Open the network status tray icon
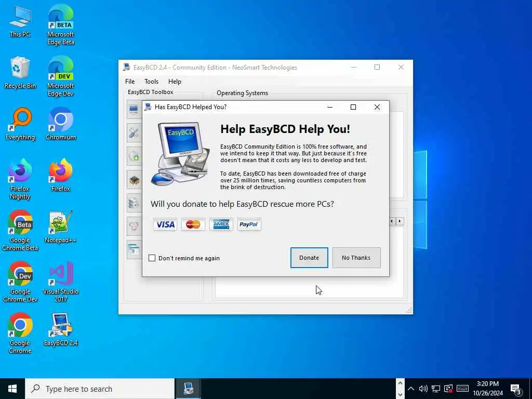532x399 pixels. click(436, 389)
